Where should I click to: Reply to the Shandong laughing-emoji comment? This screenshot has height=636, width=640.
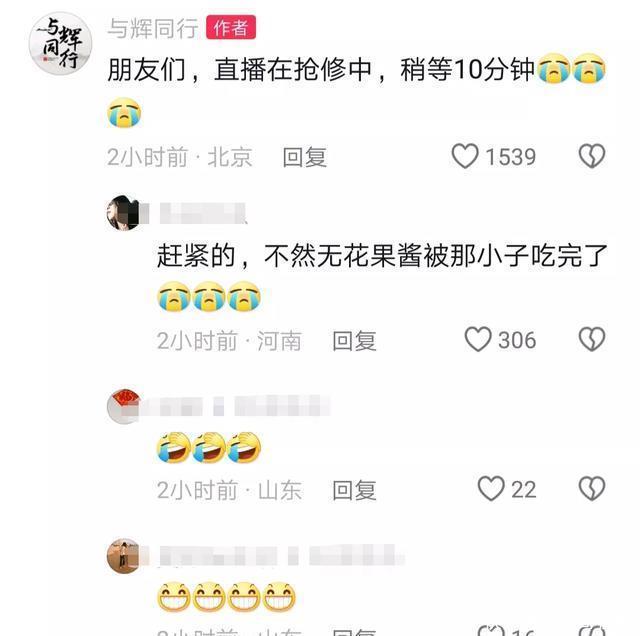354,490
